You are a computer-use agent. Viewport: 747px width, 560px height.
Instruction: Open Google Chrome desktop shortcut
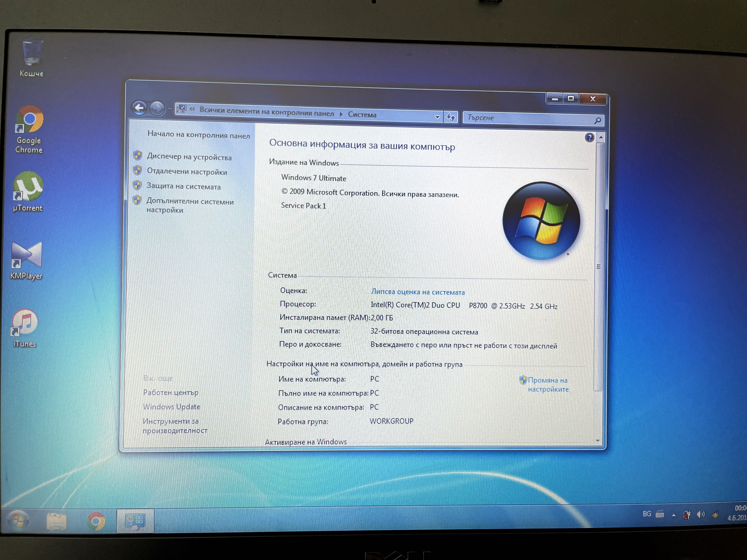[x=29, y=130]
